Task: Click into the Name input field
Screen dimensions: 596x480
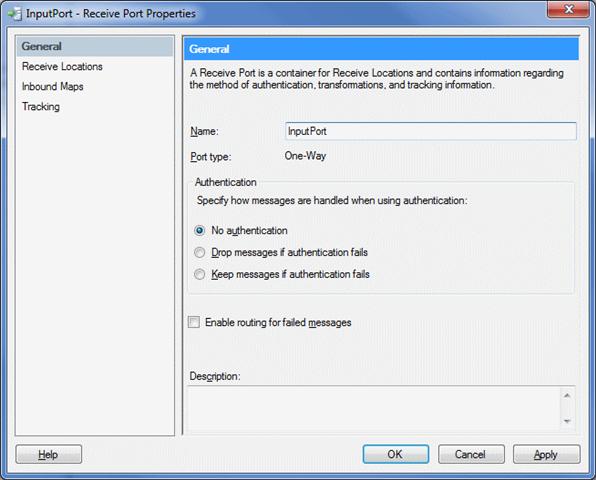Action: (x=431, y=131)
